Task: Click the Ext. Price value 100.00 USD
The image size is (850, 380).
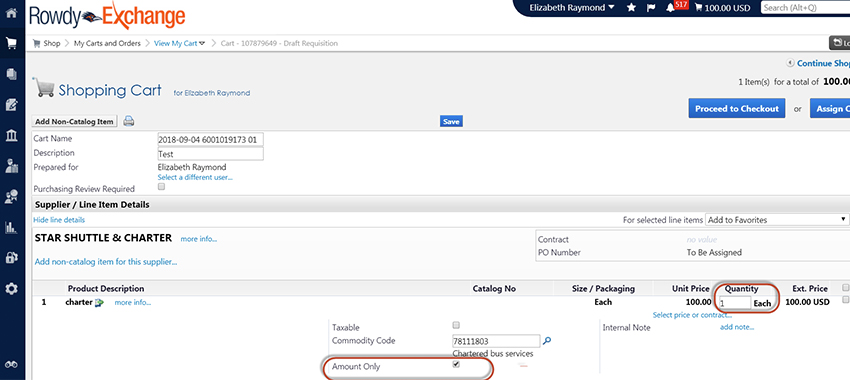Action: pyautogui.click(x=807, y=302)
